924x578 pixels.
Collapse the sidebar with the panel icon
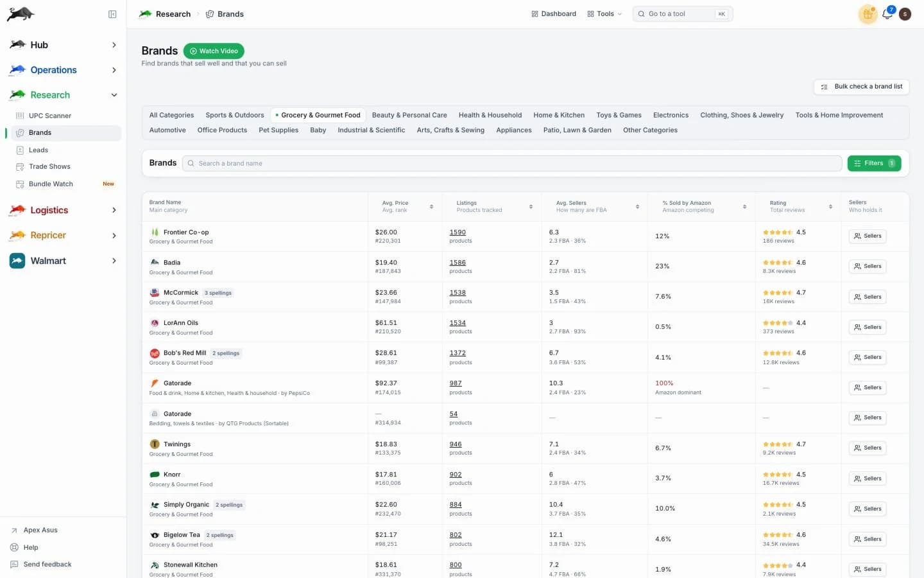(112, 14)
